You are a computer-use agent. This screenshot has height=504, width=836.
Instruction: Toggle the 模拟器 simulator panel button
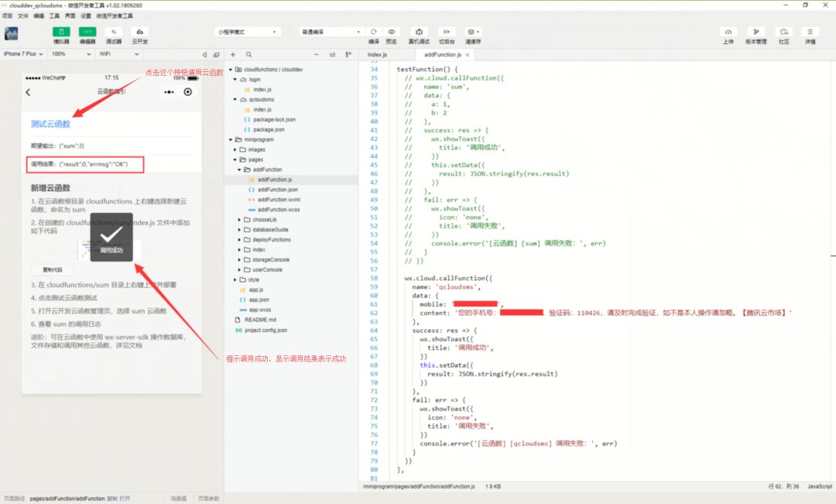click(61, 32)
